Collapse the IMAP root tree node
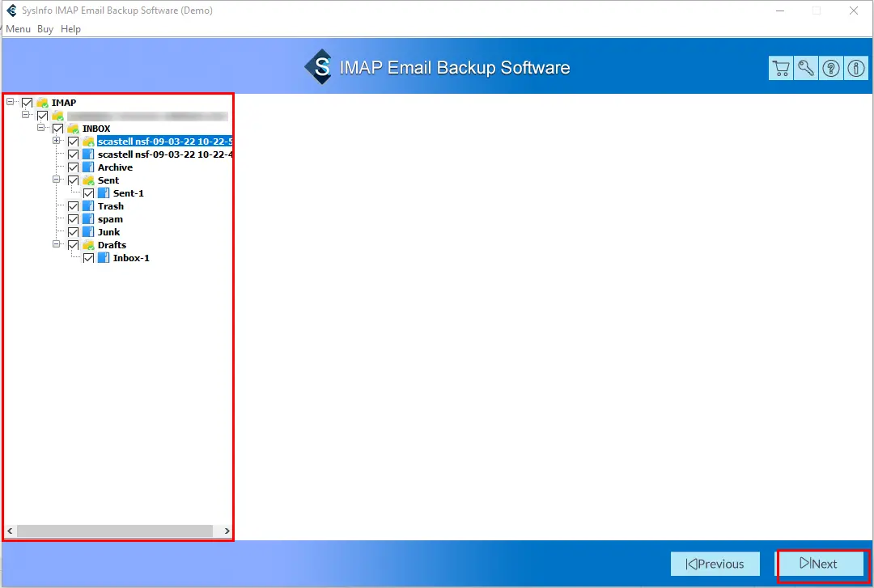The image size is (874, 588). (10, 102)
